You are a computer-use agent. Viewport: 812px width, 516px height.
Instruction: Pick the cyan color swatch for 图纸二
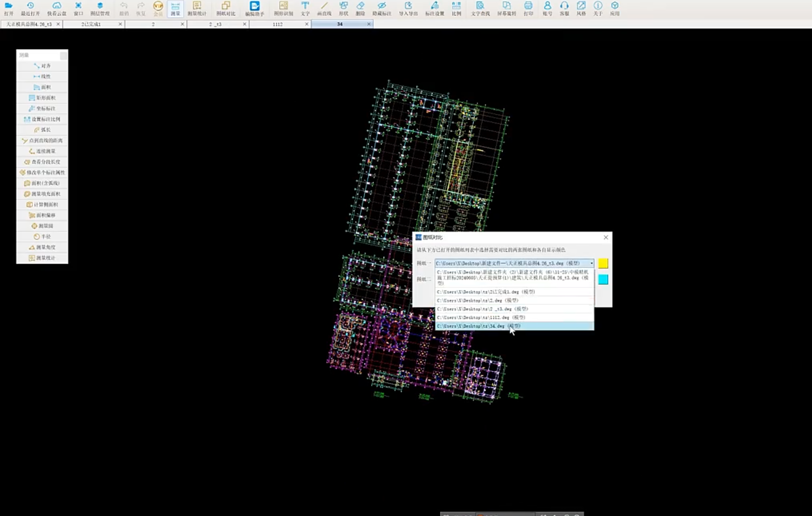[603, 280]
